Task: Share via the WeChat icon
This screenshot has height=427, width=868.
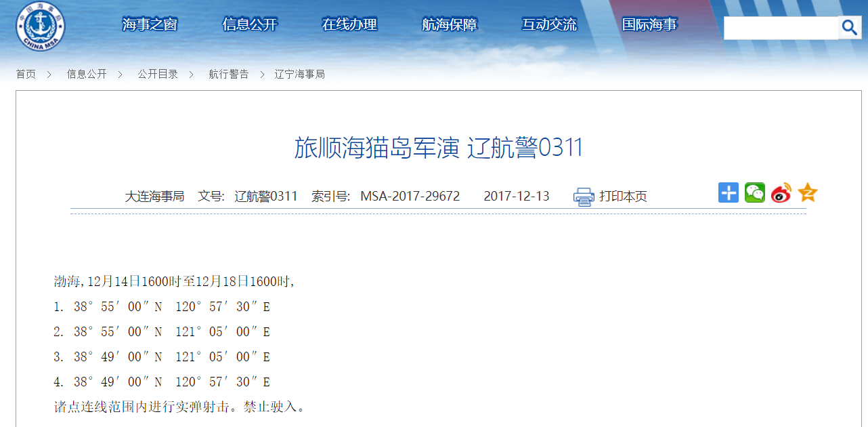Action: [x=755, y=193]
